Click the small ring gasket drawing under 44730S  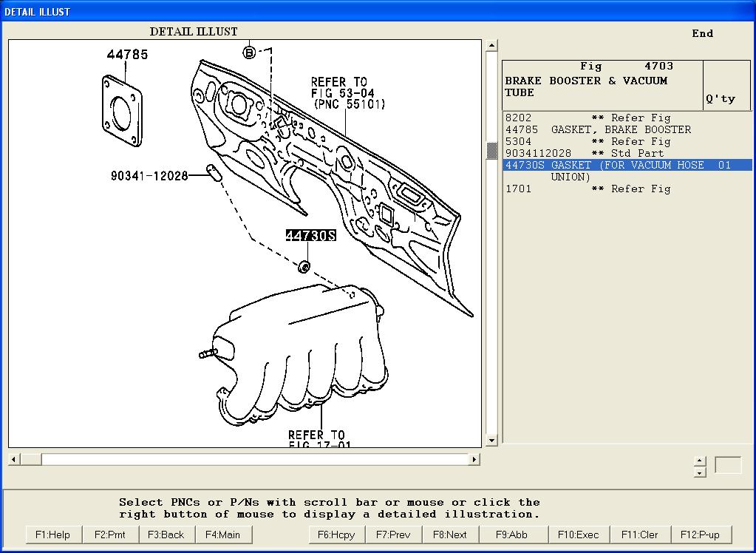[304, 266]
